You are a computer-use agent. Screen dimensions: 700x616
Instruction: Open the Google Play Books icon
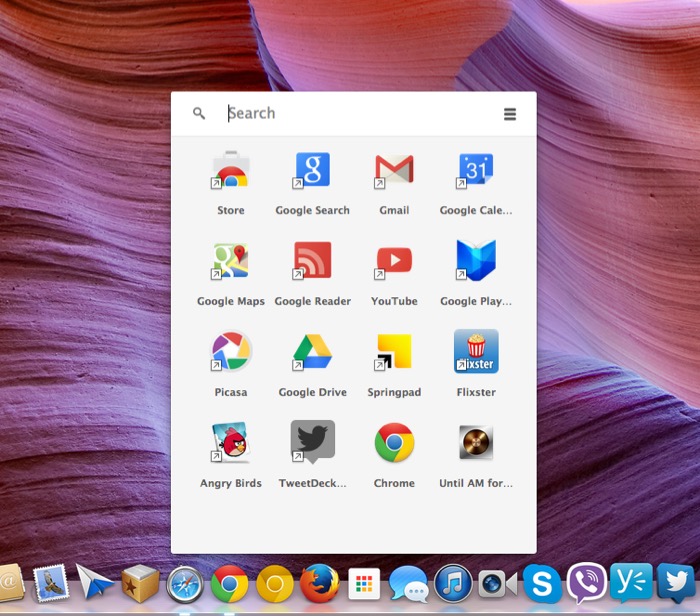pos(476,261)
